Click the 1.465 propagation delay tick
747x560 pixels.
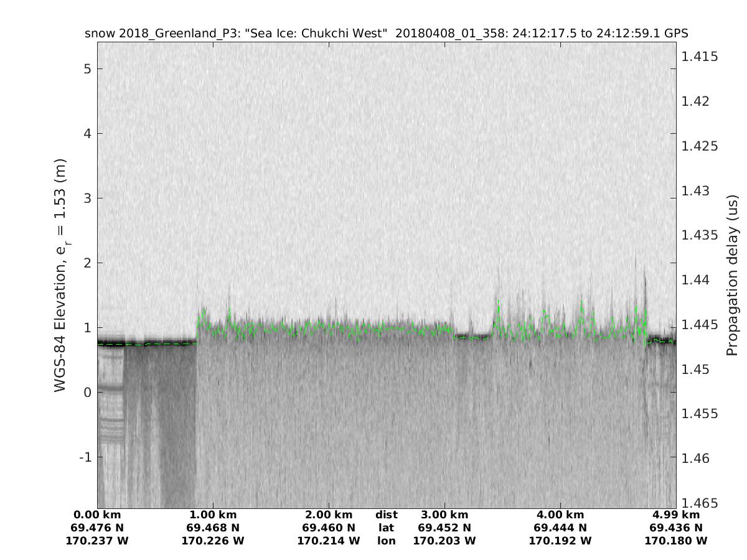700,503
